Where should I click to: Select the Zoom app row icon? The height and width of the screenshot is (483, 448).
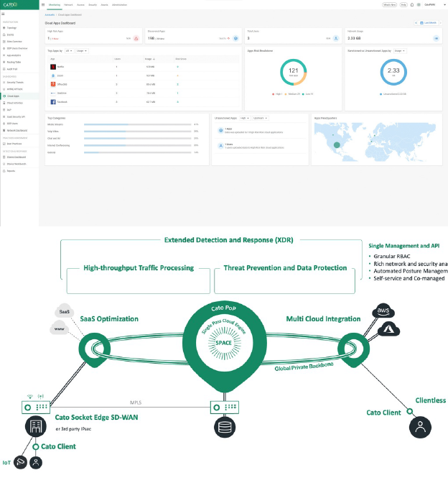tap(53, 75)
